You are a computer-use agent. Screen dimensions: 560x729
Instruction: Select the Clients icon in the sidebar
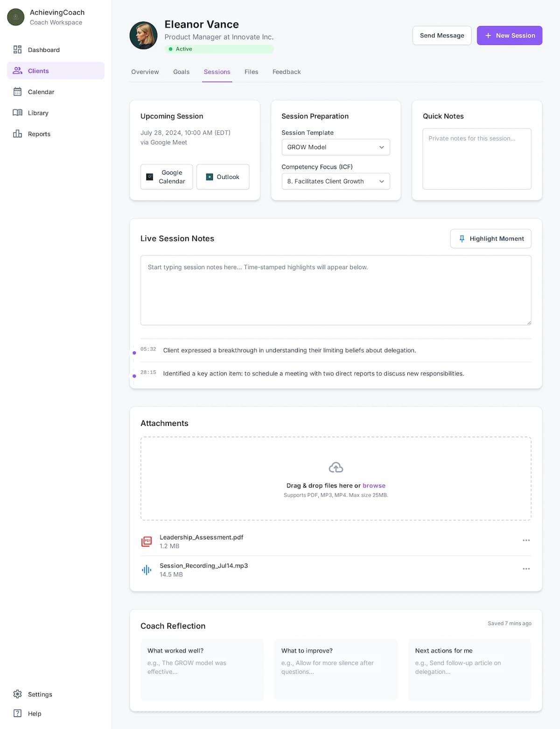click(x=17, y=71)
